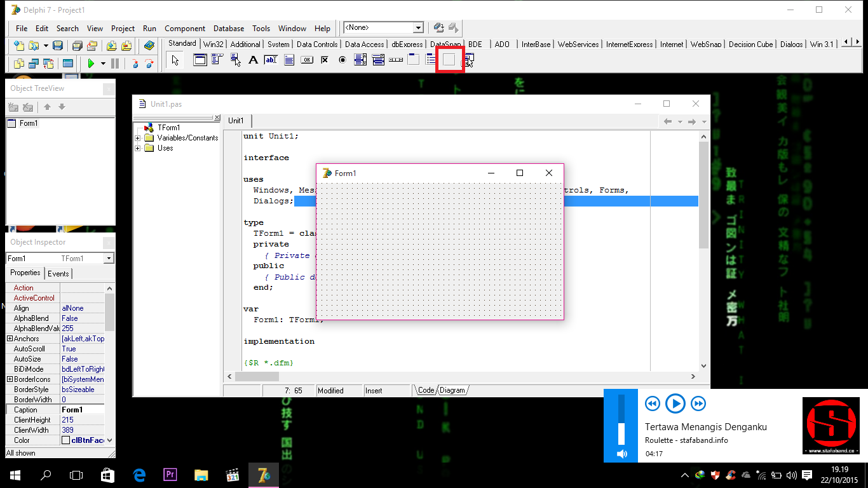Open the Component menu

point(184,28)
